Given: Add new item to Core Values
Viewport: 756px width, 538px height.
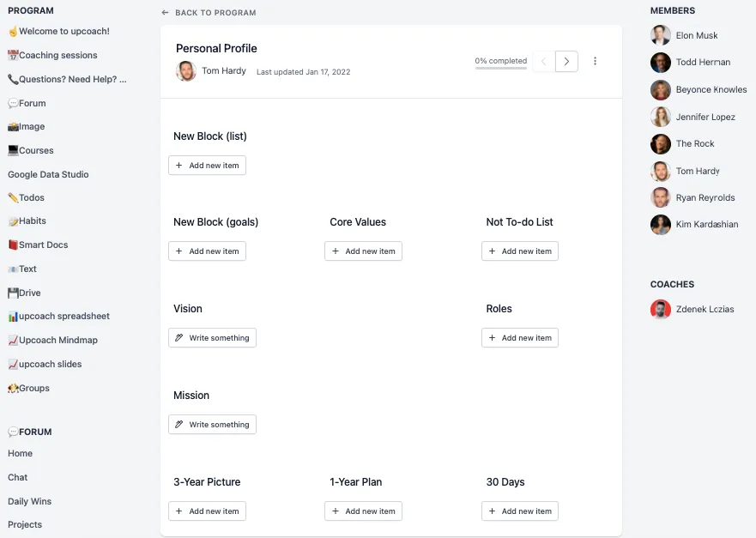Looking at the screenshot, I should (x=363, y=251).
